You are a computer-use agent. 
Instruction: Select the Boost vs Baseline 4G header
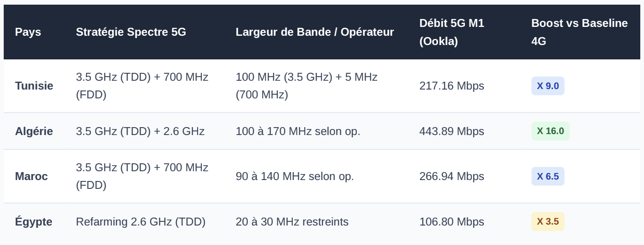(x=580, y=32)
